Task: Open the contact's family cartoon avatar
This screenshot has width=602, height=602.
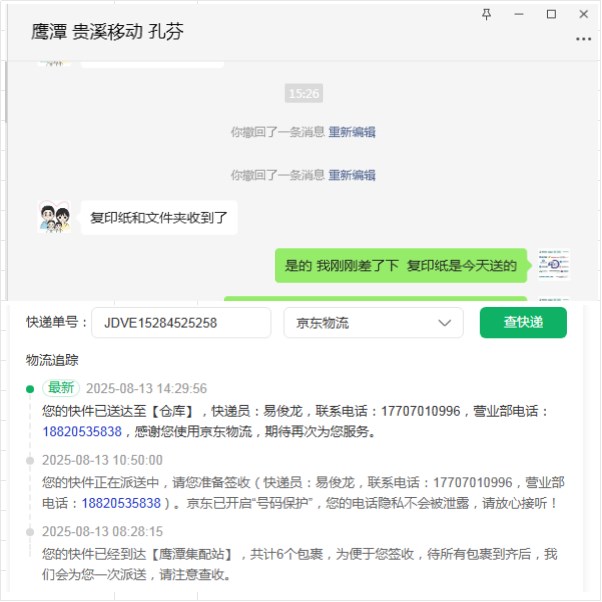Action: click(x=54, y=217)
